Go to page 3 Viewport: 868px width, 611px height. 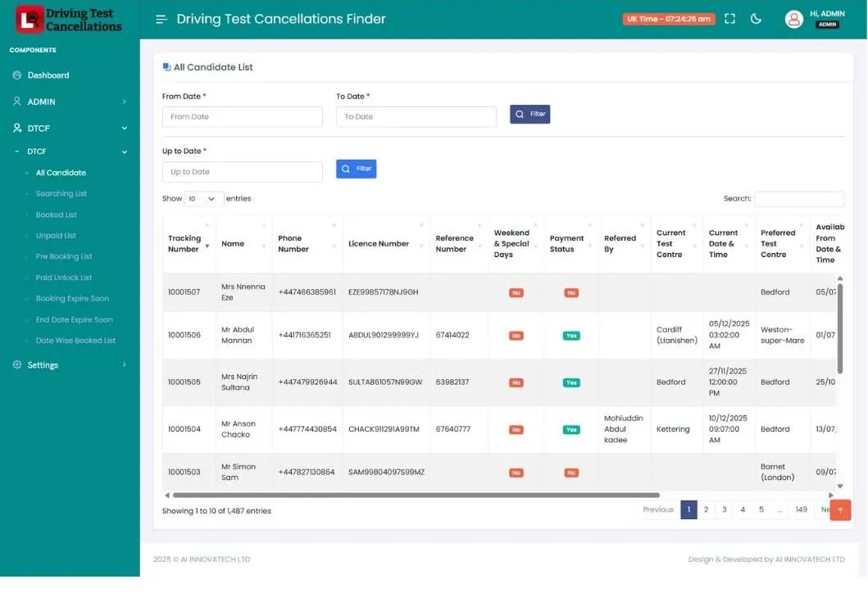click(724, 509)
